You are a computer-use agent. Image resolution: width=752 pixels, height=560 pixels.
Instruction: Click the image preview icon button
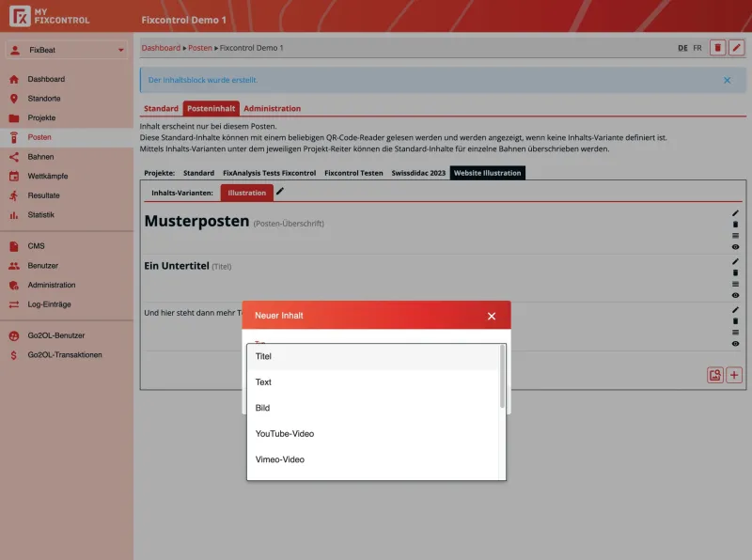tap(715, 375)
